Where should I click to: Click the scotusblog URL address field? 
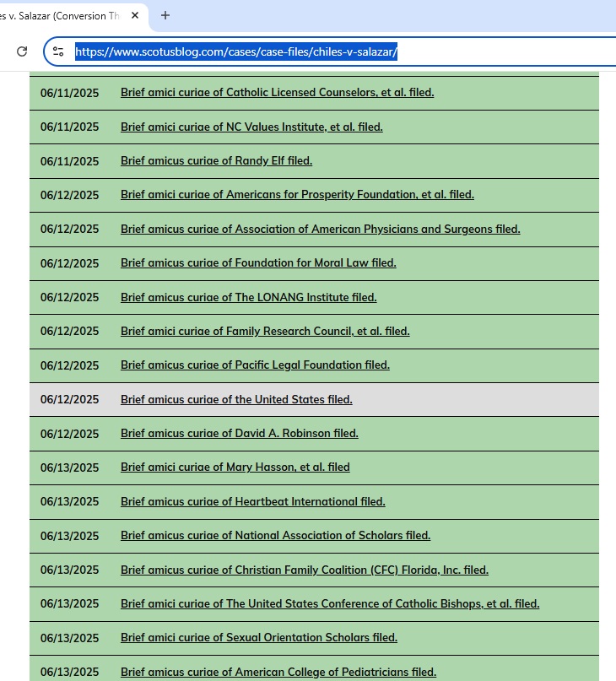click(x=338, y=51)
